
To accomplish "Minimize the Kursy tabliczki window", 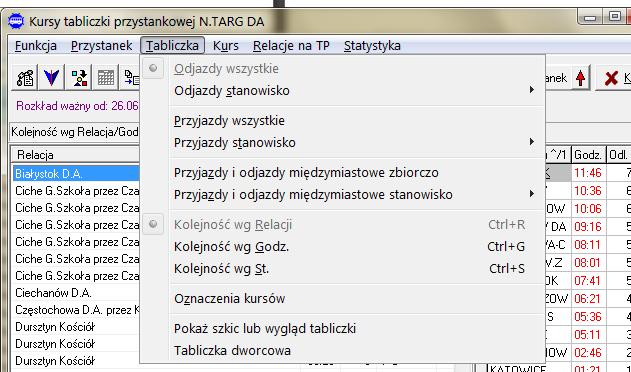I will click(x=590, y=17).
